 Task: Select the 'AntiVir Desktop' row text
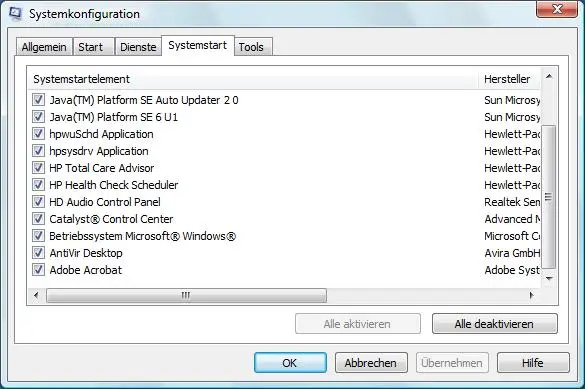point(86,253)
